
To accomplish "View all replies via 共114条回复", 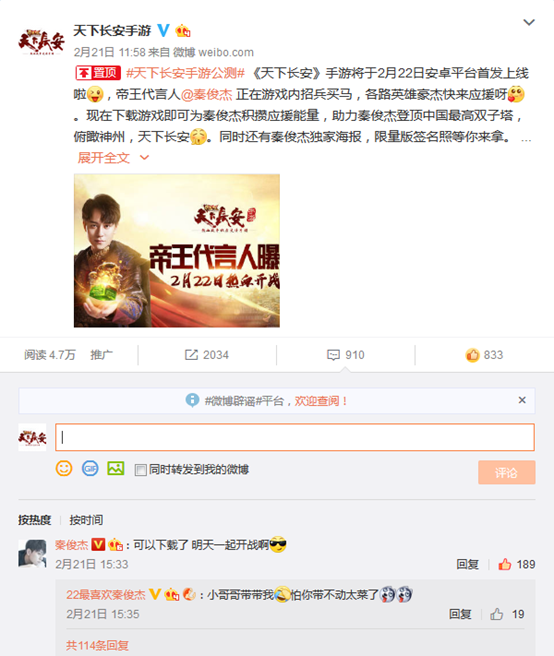I will pos(97,646).
